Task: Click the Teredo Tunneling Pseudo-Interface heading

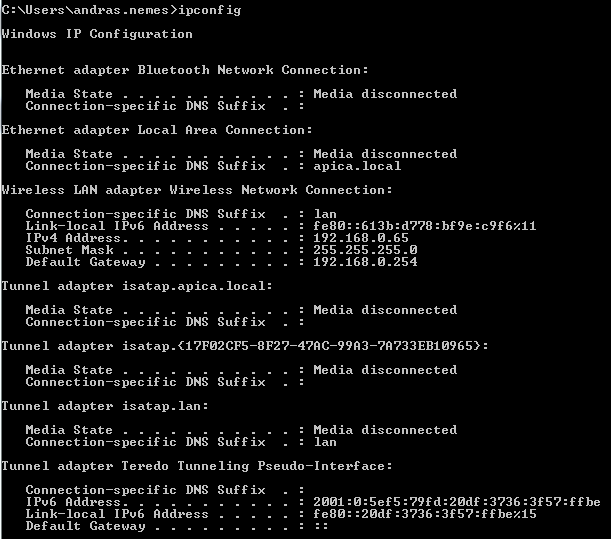Action: 197,466
